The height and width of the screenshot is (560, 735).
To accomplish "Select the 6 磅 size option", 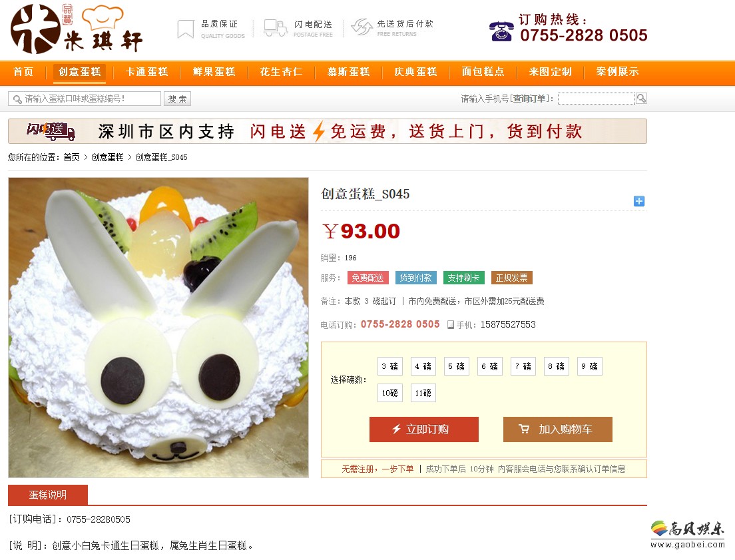I will 490,366.
